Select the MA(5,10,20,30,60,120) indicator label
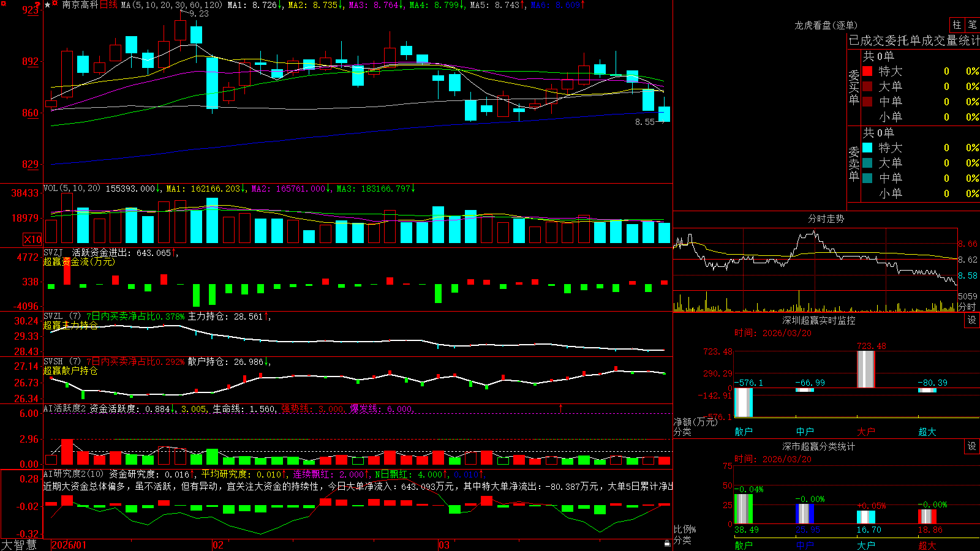980x551 pixels. click(x=171, y=5)
